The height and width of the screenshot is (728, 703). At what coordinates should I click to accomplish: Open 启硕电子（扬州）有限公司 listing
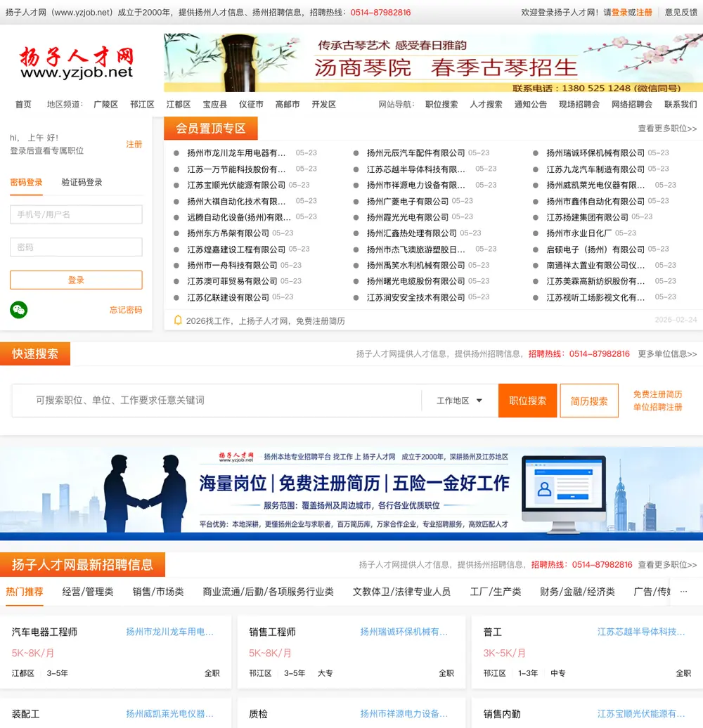(x=595, y=249)
